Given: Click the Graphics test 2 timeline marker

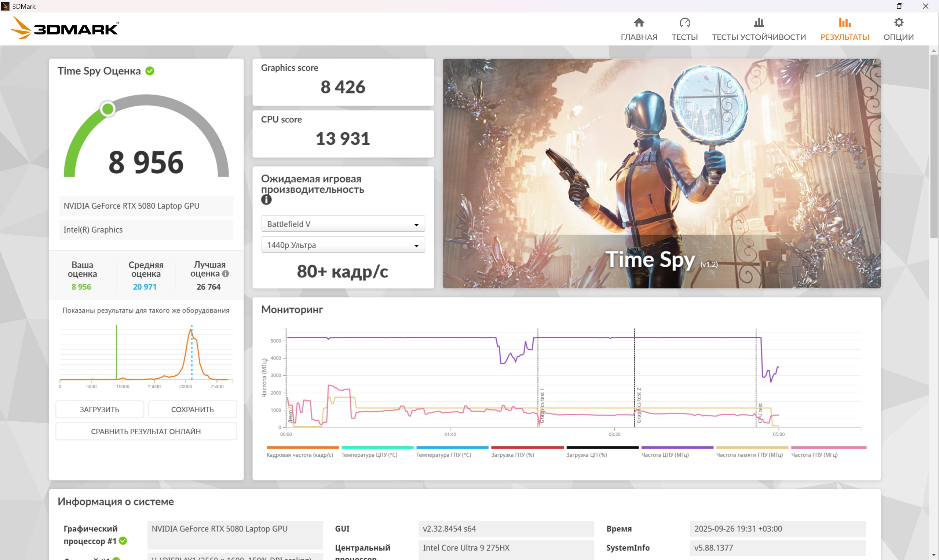Looking at the screenshot, I should (639, 405).
